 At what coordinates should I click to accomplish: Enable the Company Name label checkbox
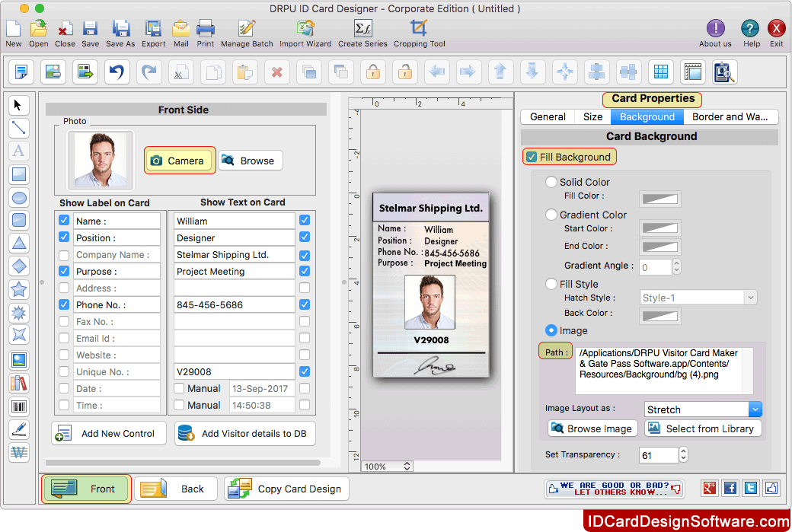click(64, 255)
